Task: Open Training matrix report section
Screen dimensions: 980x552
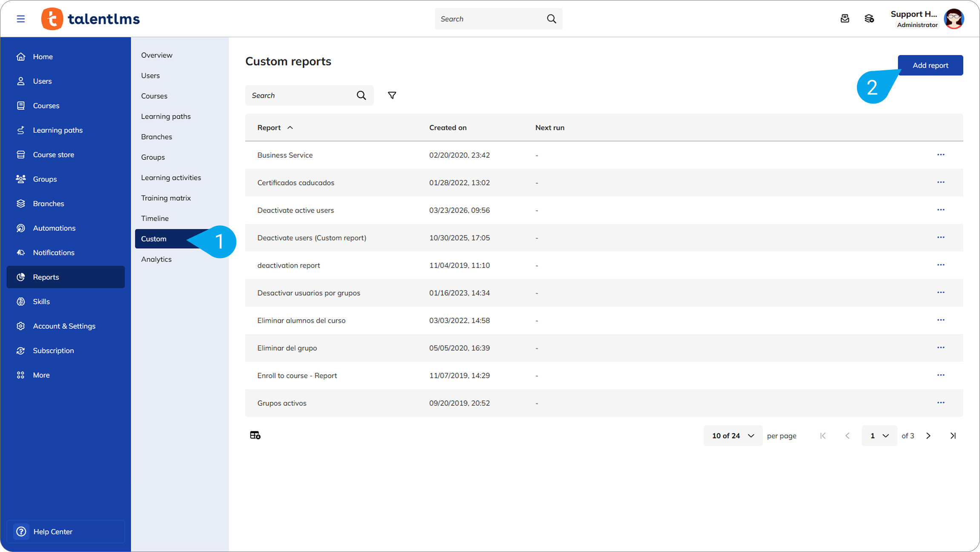Action: click(x=166, y=198)
